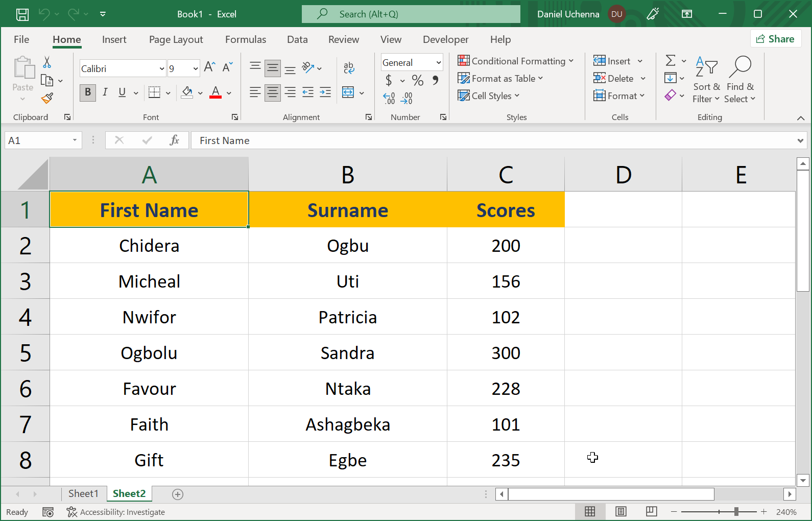The width and height of the screenshot is (812, 521).
Task: Click the Cut scissors icon
Action: click(47, 62)
